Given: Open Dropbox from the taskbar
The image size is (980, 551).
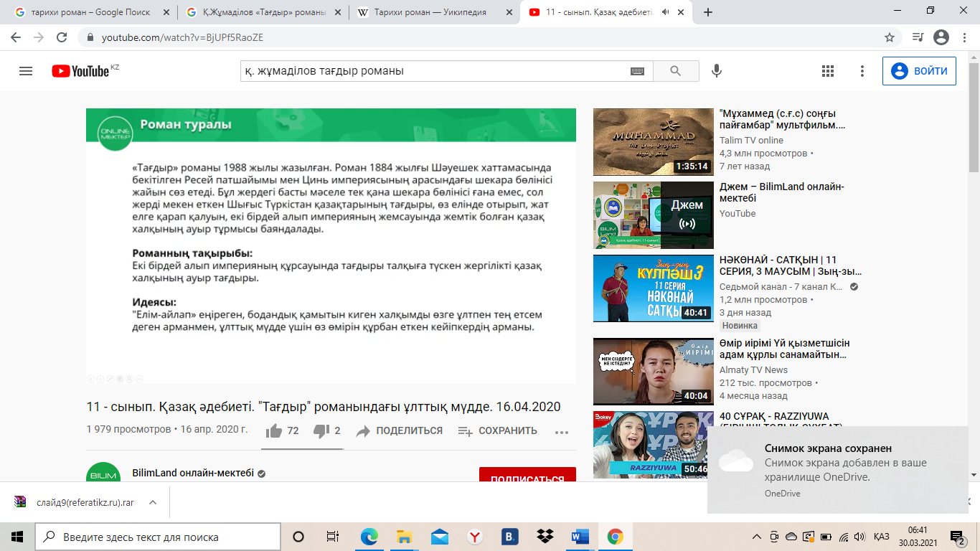Looking at the screenshot, I should (545, 537).
